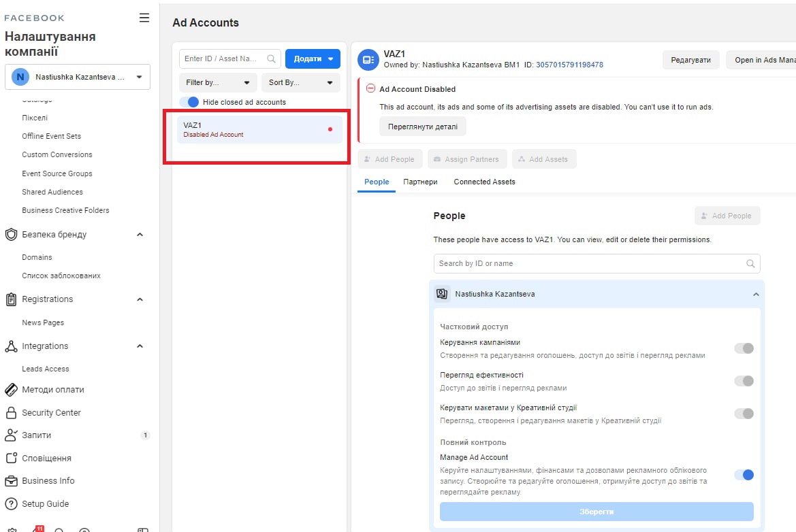
Task: Open Leads Access in sidebar
Action: click(45, 369)
